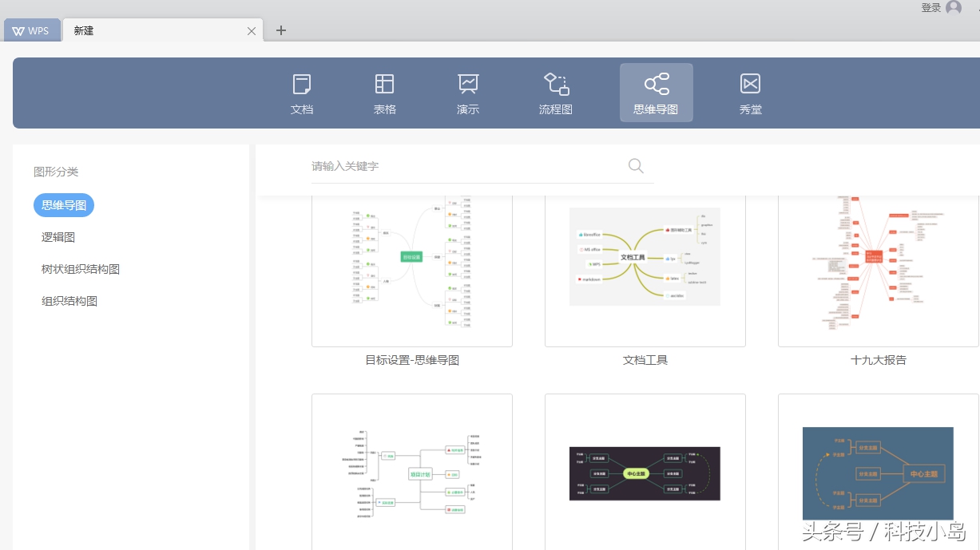
Task: Select the 秀堂 icon
Action: click(751, 92)
